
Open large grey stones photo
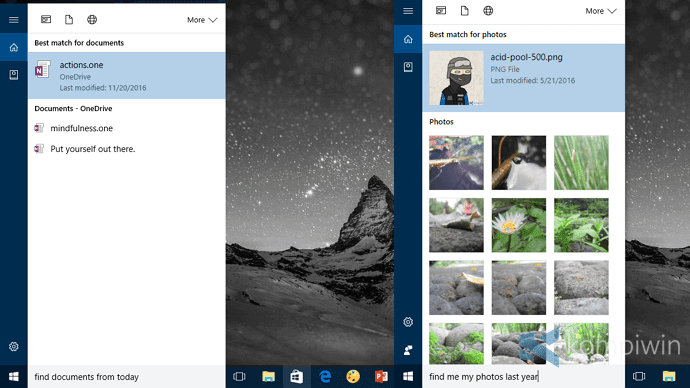[x=581, y=288]
